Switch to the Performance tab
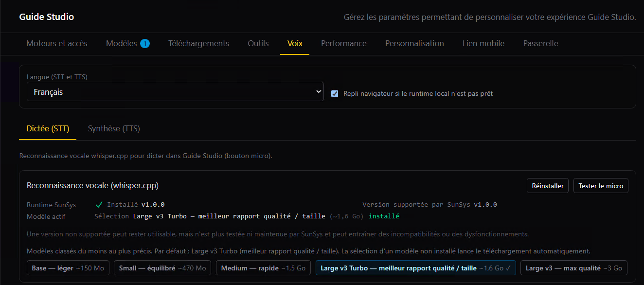644x285 pixels. (x=344, y=43)
